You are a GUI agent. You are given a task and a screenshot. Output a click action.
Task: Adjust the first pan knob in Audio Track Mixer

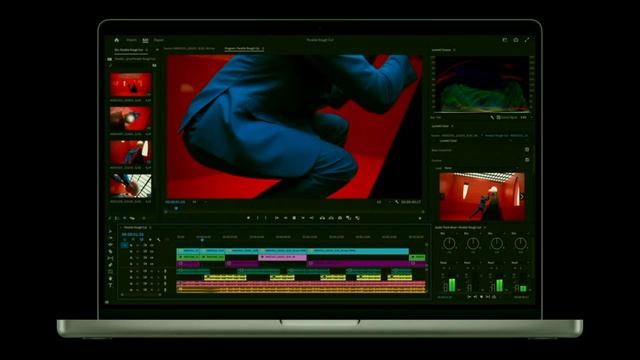[x=449, y=244]
